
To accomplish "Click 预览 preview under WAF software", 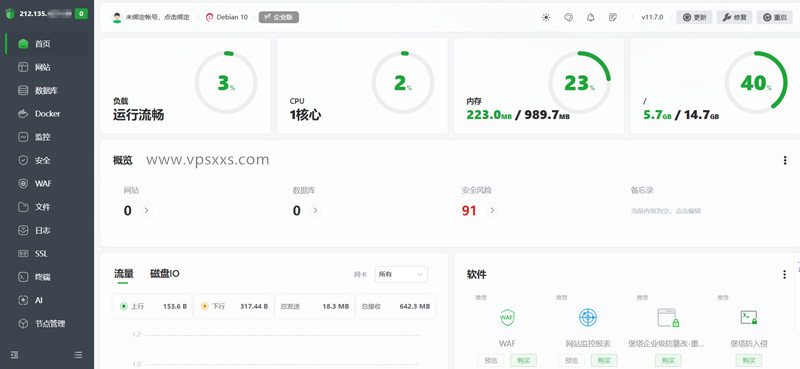I will [491, 360].
